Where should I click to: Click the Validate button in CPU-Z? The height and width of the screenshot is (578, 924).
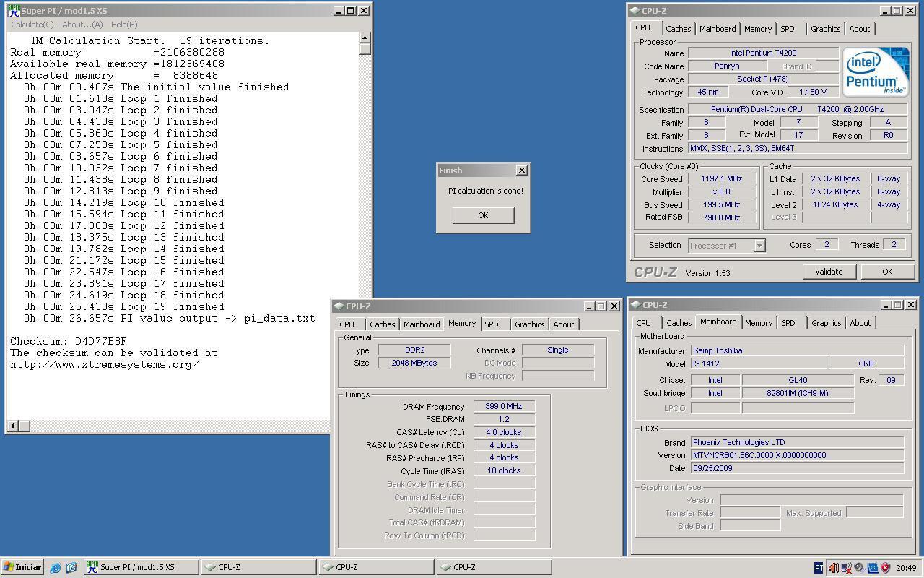coord(829,272)
